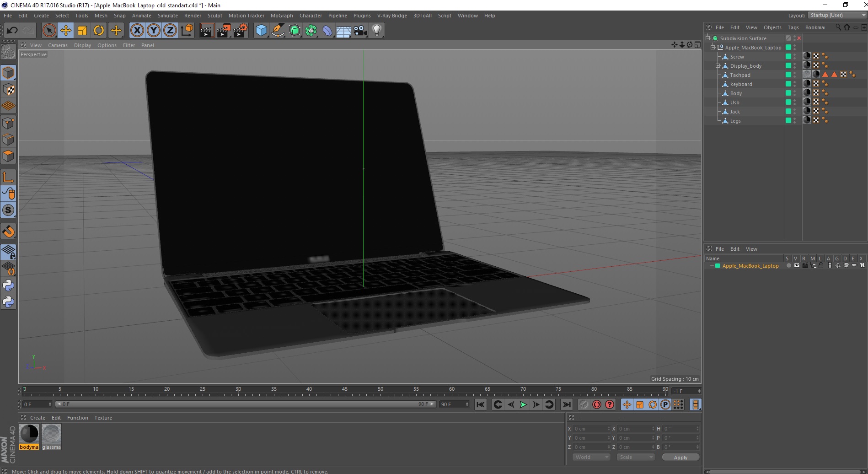Go to start of animation
Screen dimensions: 868x474
(x=481, y=404)
